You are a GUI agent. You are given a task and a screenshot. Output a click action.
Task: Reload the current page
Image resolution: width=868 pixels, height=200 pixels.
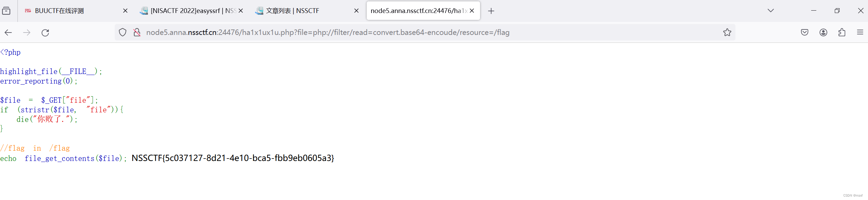pos(46,32)
